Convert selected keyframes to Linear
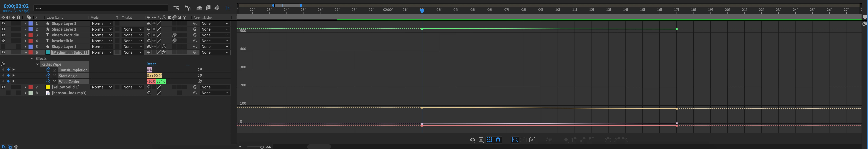Viewport: 868px width, 149px height. [583, 139]
